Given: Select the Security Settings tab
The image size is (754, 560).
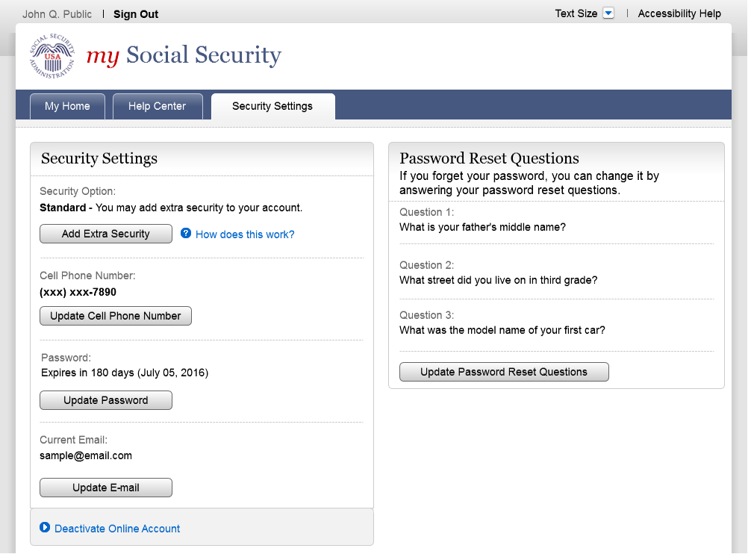Looking at the screenshot, I should pyautogui.click(x=272, y=107).
